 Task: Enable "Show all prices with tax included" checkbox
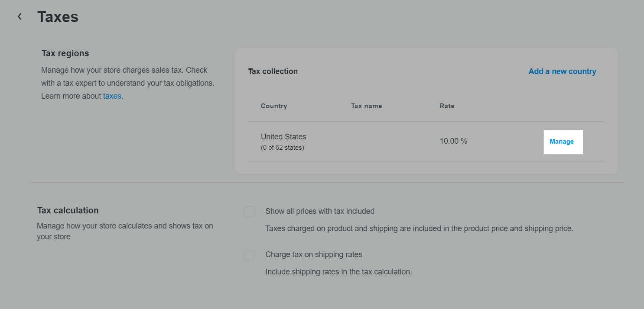pos(249,212)
